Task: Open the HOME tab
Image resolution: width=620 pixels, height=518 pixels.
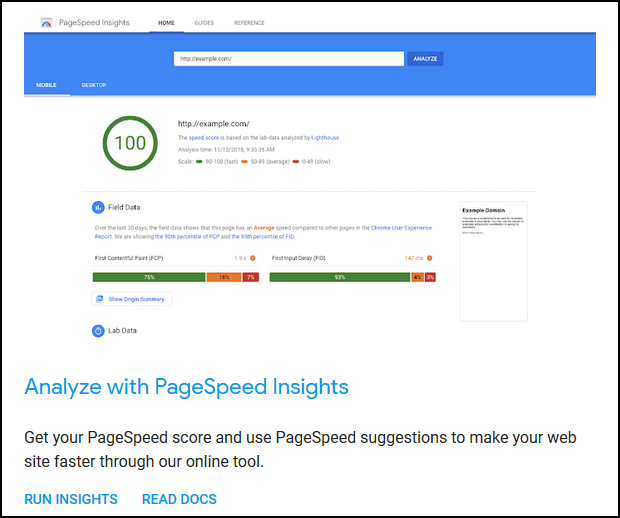Action: [x=166, y=23]
